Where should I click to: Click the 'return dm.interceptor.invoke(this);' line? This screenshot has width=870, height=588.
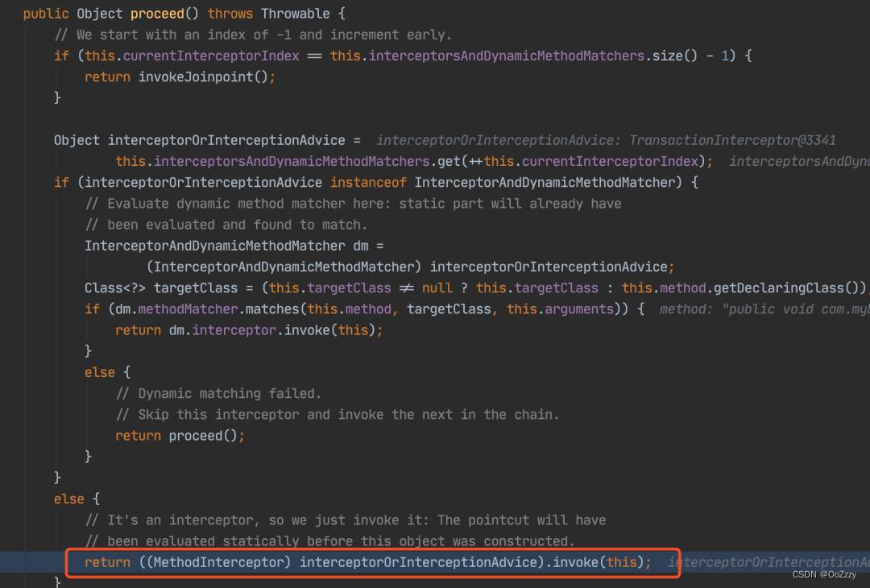tap(249, 330)
